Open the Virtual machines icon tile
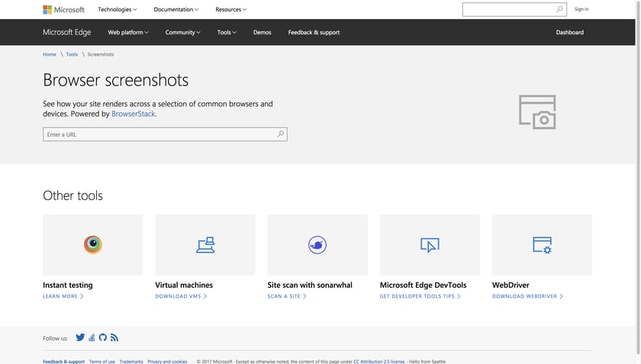Screen dimensions: 641x364 205,245
